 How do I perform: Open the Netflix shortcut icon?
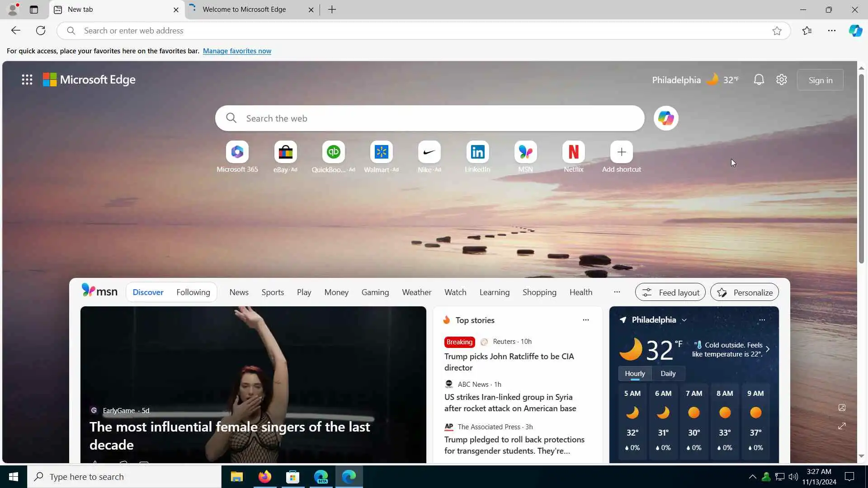click(x=573, y=152)
